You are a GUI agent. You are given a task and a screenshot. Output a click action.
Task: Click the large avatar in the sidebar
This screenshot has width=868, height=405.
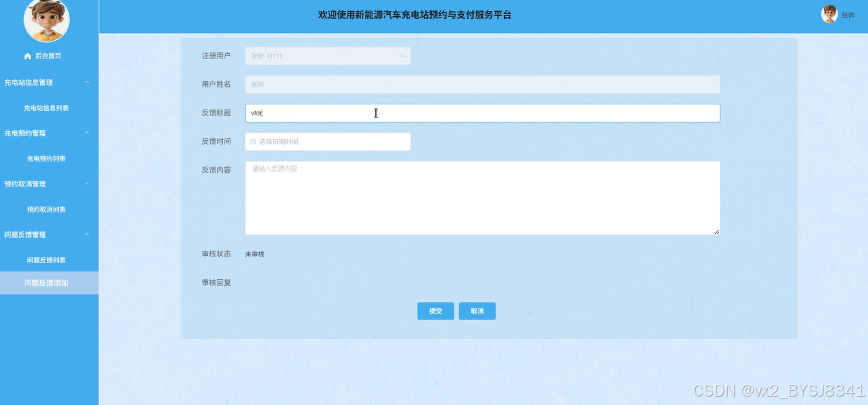pyautogui.click(x=47, y=19)
